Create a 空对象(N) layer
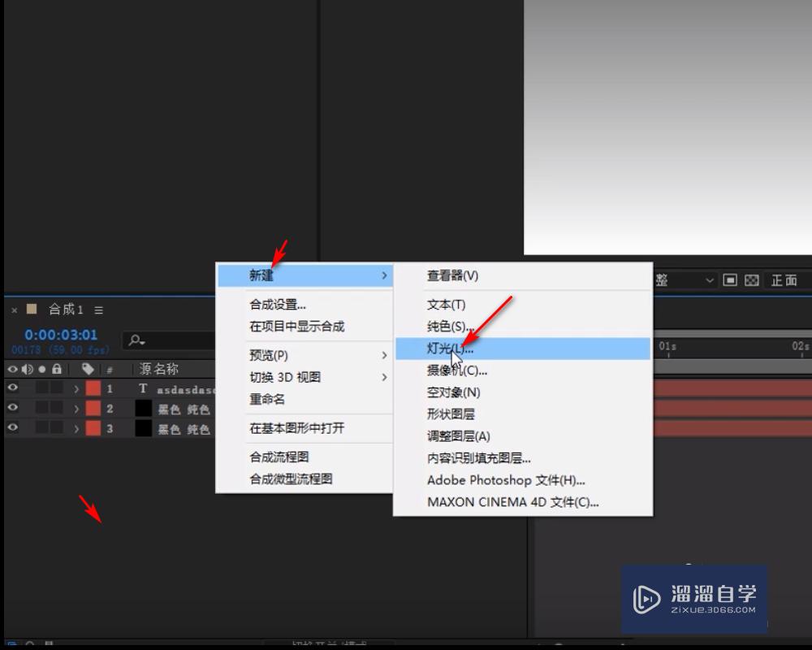The width and height of the screenshot is (812, 650). click(x=453, y=392)
